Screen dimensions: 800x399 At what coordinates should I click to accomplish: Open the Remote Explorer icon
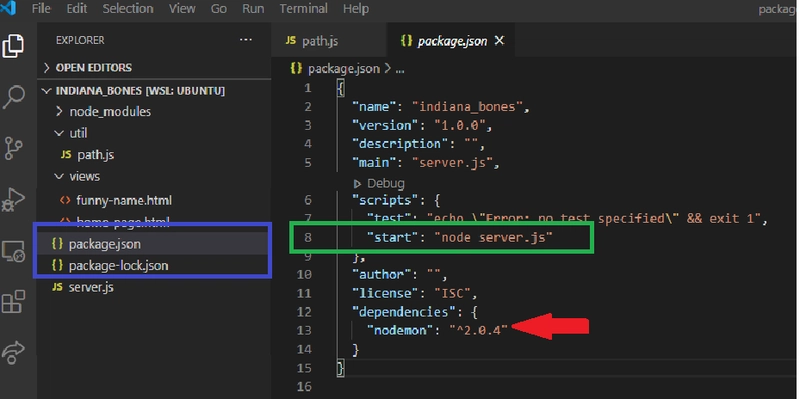coord(13,251)
